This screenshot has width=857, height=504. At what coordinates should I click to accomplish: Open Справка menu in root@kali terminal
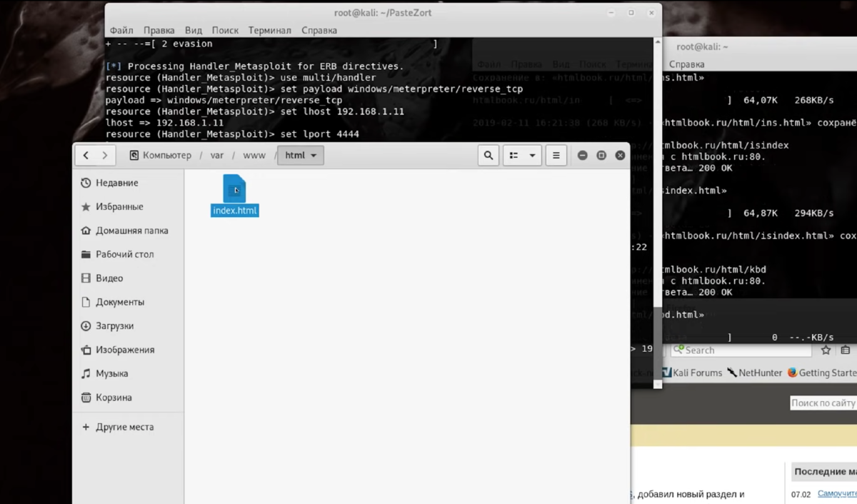coord(687,64)
